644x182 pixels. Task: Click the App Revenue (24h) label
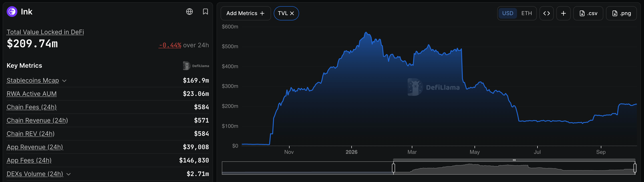tap(35, 147)
